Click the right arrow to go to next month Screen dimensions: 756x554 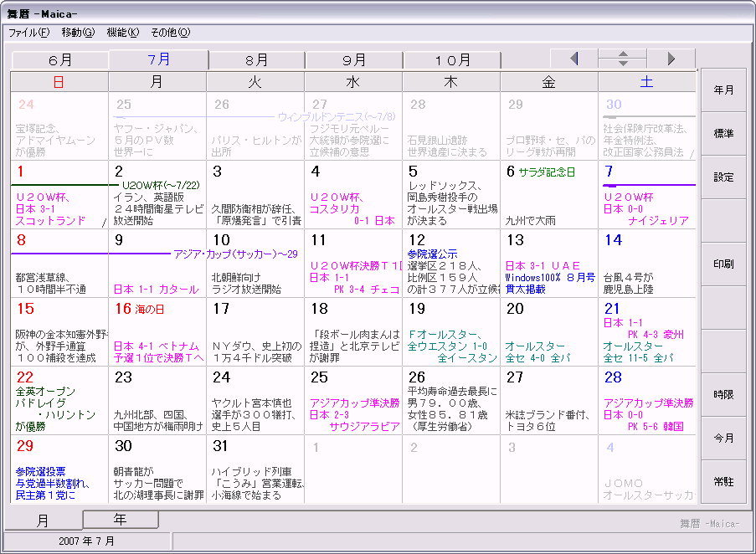click(671, 59)
